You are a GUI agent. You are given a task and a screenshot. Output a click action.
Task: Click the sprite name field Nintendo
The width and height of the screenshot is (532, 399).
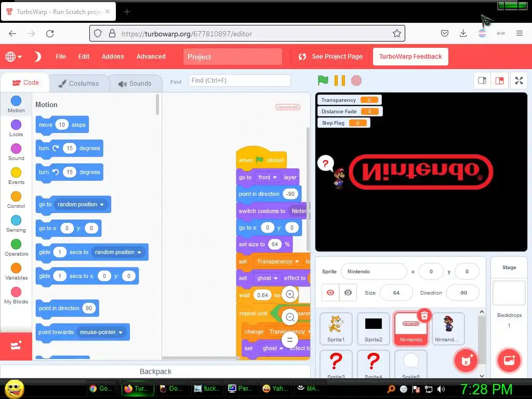(374, 271)
